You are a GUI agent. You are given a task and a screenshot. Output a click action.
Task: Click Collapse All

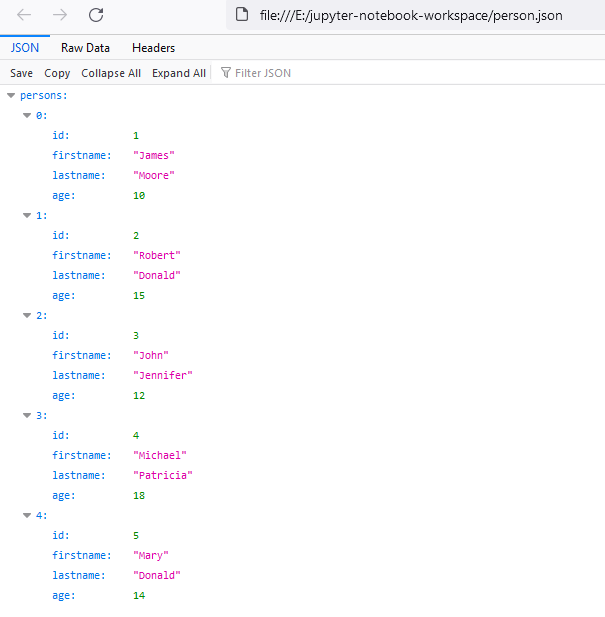(x=111, y=73)
